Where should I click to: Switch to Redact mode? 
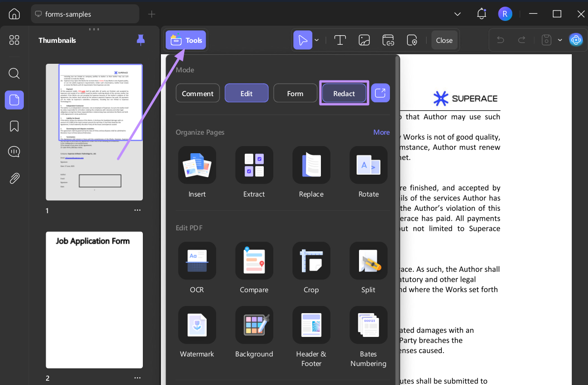pos(344,93)
